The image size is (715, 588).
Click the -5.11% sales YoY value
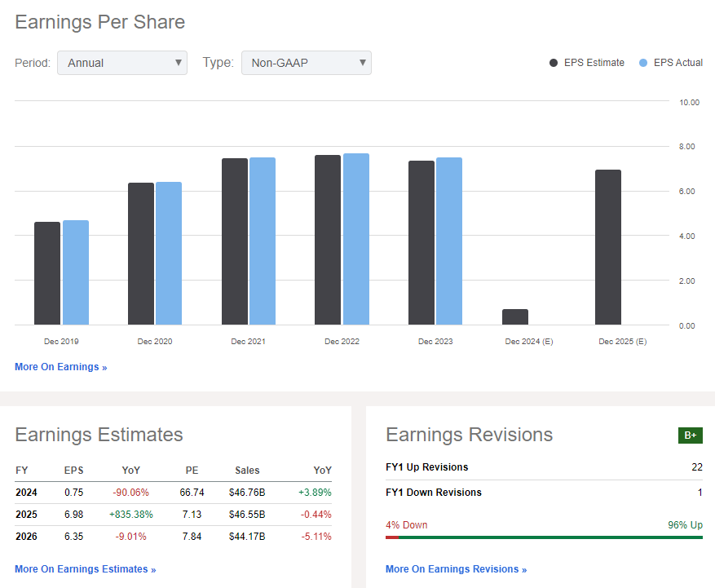click(x=316, y=537)
